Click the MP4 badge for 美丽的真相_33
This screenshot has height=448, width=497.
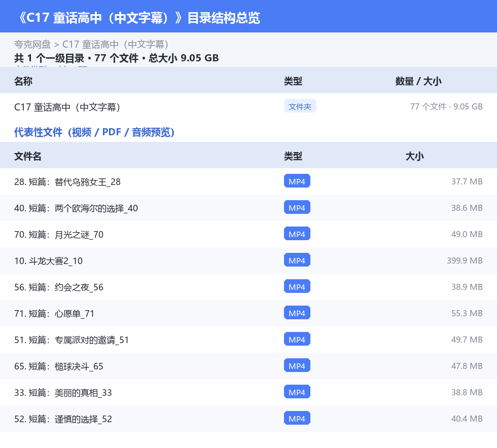(x=297, y=392)
